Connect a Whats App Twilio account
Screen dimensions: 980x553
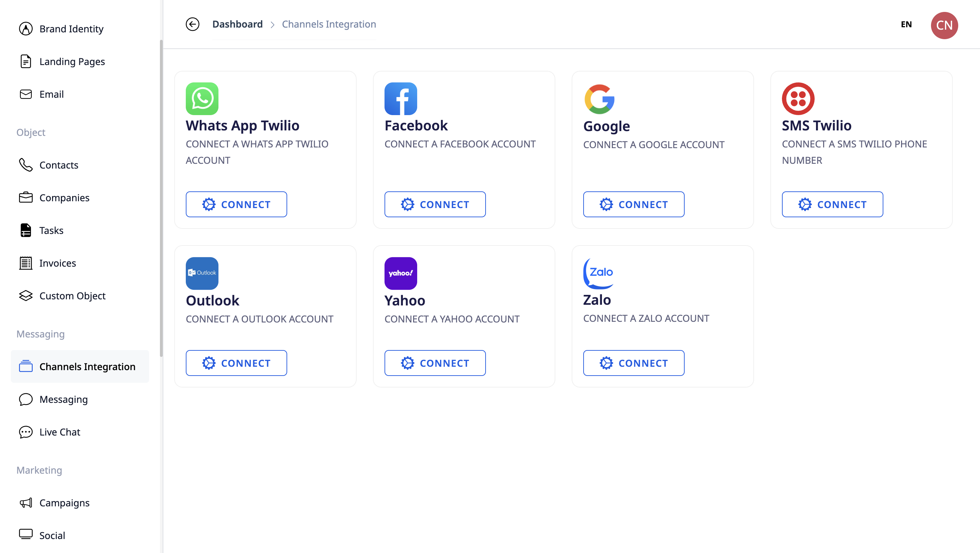(x=236, y=204)
